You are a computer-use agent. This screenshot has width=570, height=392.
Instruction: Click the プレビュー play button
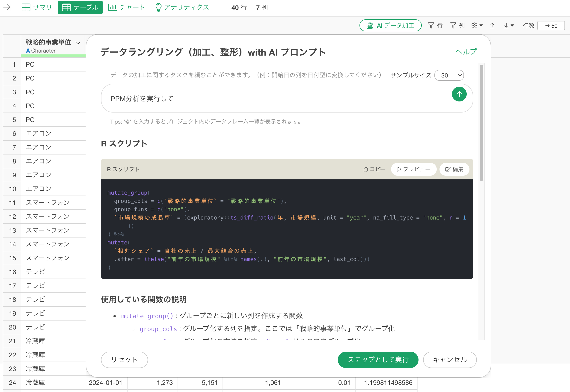[414, 169]
